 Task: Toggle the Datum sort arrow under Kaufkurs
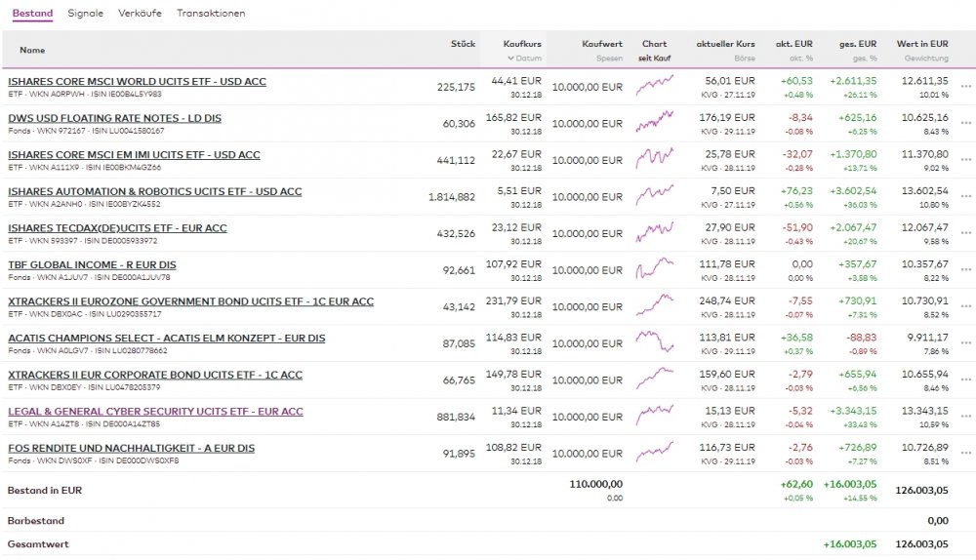509,59
